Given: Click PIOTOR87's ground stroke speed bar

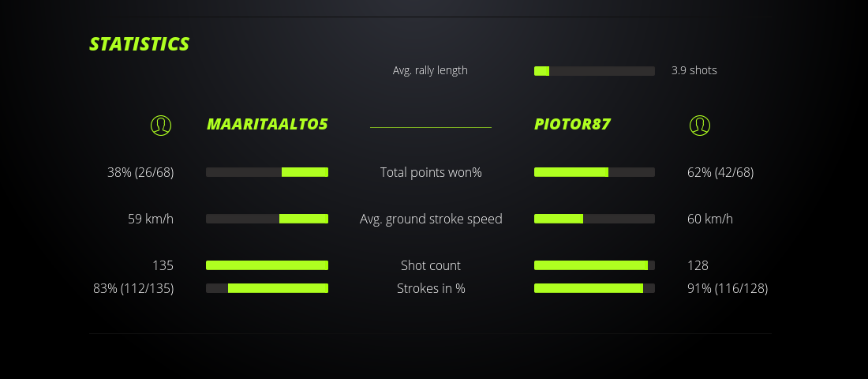Looking at the screenshot, I should coord(594,219).
